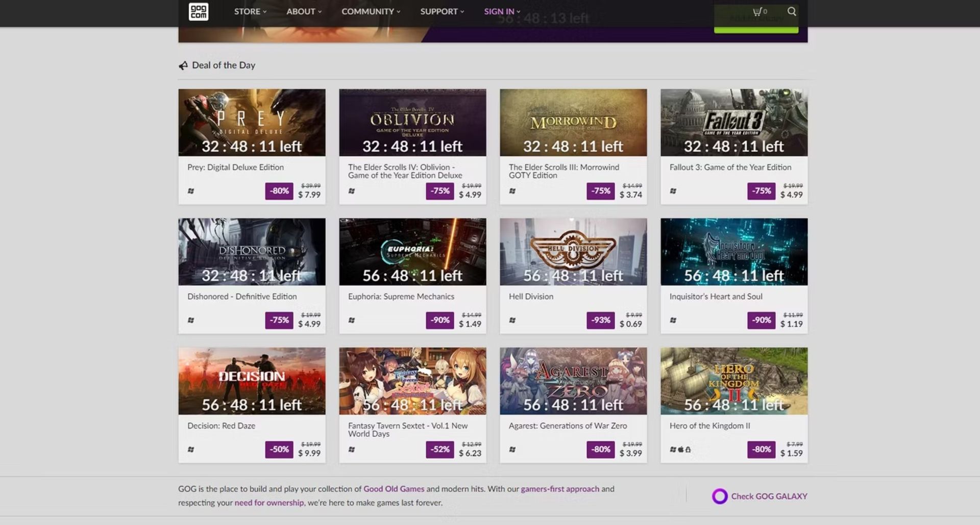This screenshot has width=980, height=525.
Task: Click the price '$ 6.23' on Fantasy Tavern Sextet
Action: click(470, 453)
